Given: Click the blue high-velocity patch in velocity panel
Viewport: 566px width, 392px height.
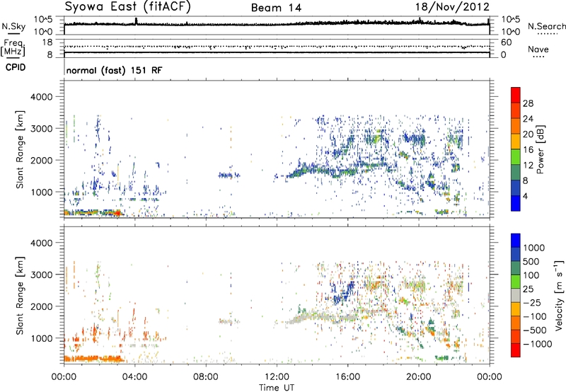Looking at the screenshot, I should [x=343, y=292].
